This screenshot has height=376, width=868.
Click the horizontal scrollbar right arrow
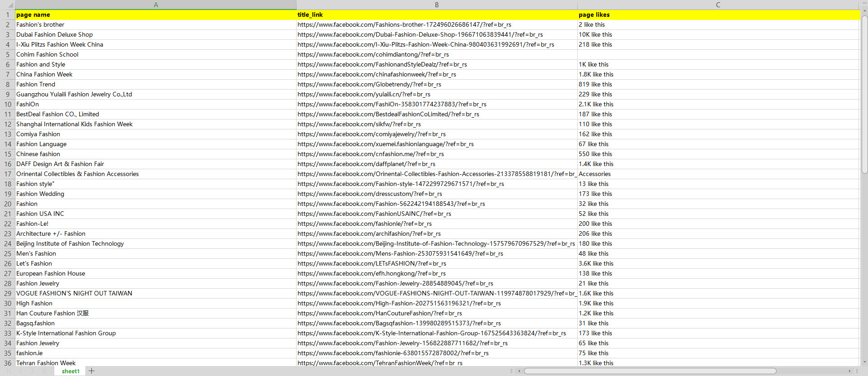point(850,371)
